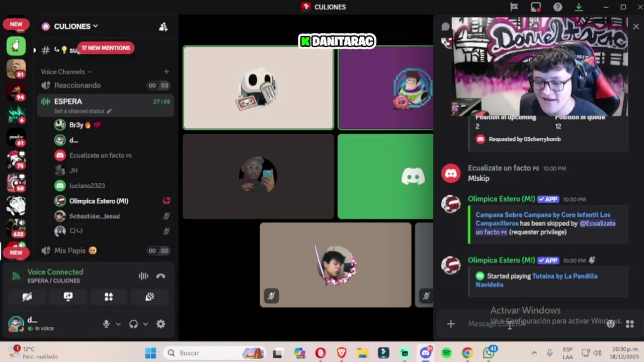The image size is (644, 362).
Task: Click the muted mic icon beside 다나
Action: coord(166,231)
